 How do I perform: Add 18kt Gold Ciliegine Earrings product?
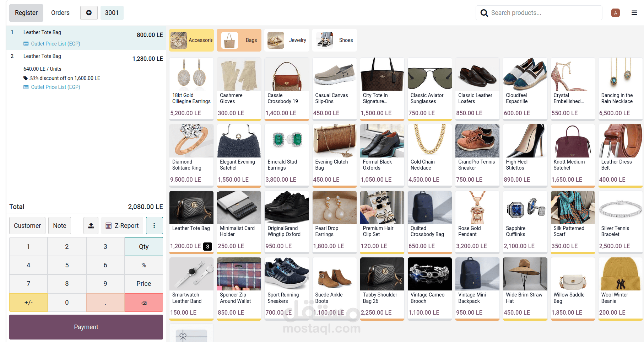coord(191,89)
